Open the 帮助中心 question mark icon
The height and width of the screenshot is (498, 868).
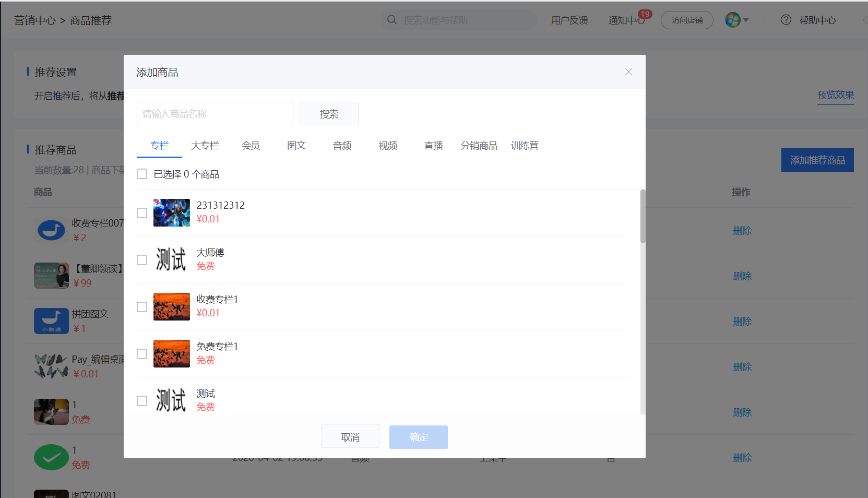[786, 20]
